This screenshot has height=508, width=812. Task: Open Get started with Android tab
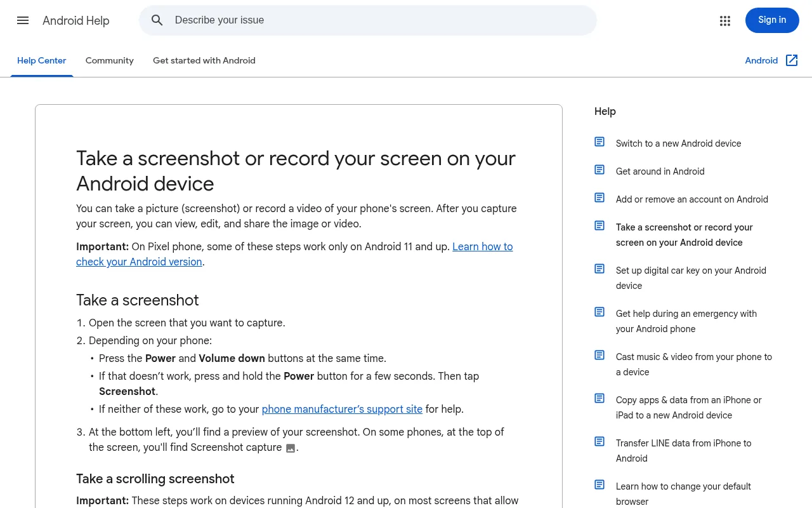[204, 61]
